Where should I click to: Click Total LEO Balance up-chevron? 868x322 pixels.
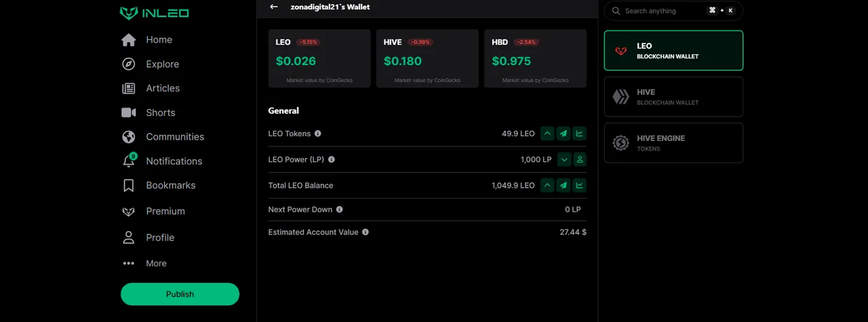click(x=547, y=185)
